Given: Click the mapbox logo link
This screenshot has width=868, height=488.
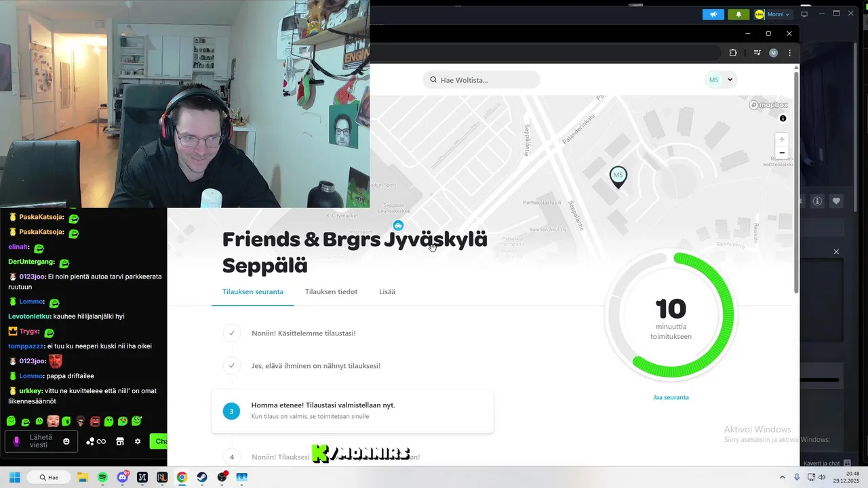Looking at the screenshot, I should [768, 105].
